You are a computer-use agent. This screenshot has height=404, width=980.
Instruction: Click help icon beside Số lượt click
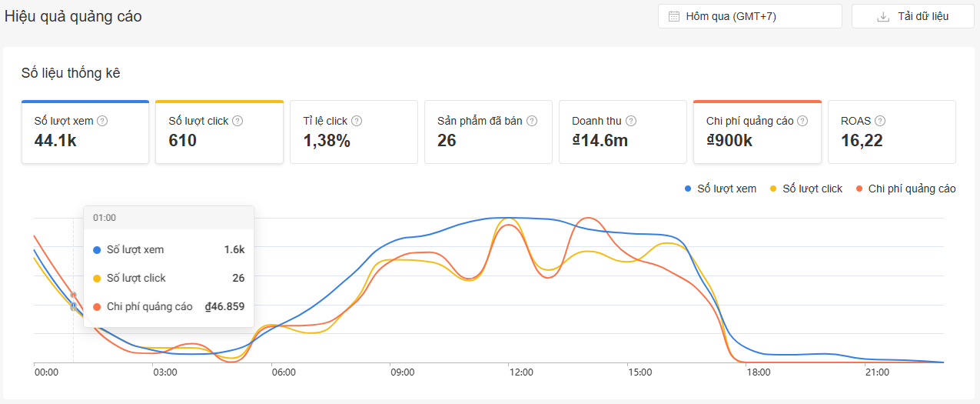pyautogui.click(x=238, y=121)
